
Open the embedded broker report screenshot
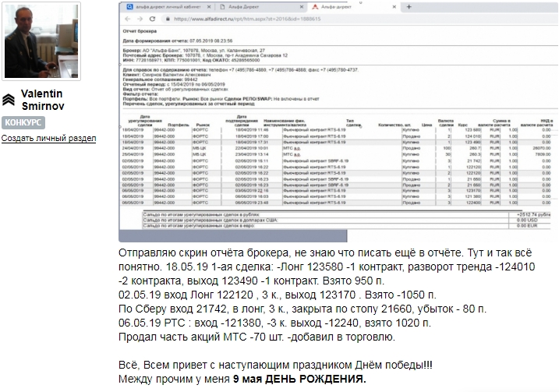click(338, 122)
